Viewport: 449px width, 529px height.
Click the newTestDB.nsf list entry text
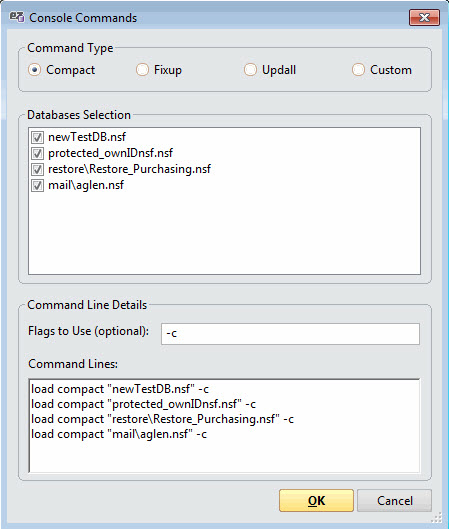(87, 137)
